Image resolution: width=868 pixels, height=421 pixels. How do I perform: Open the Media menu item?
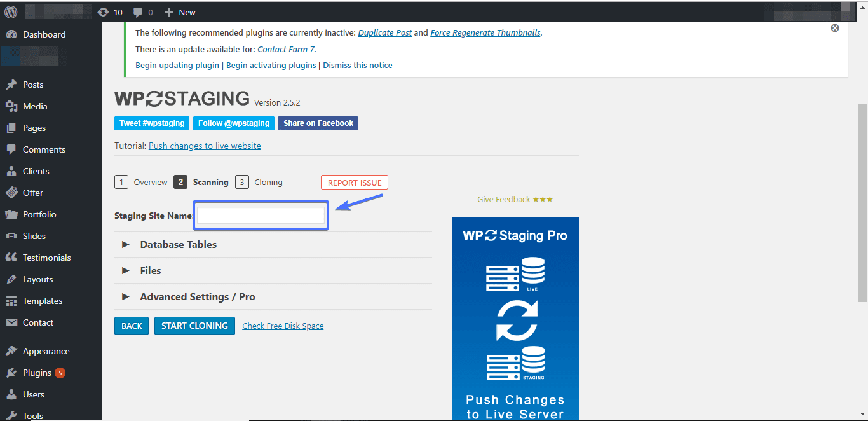tap(51, 106)
